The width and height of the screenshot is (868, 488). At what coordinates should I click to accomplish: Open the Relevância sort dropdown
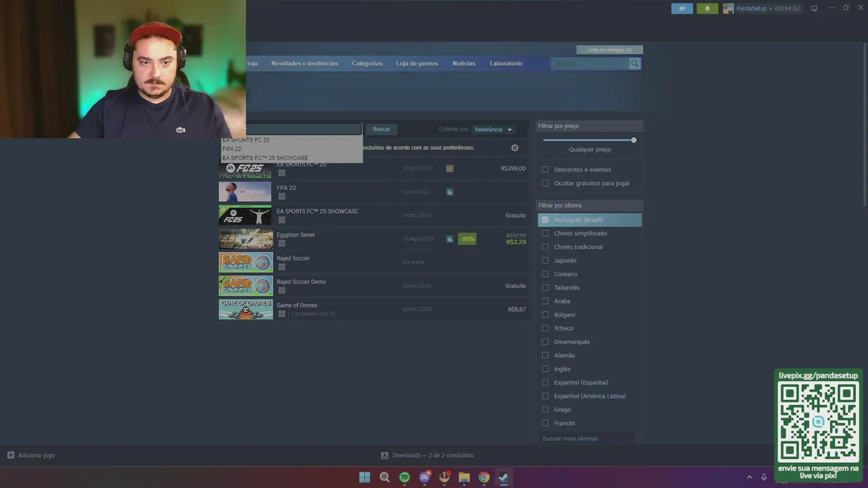493,129
